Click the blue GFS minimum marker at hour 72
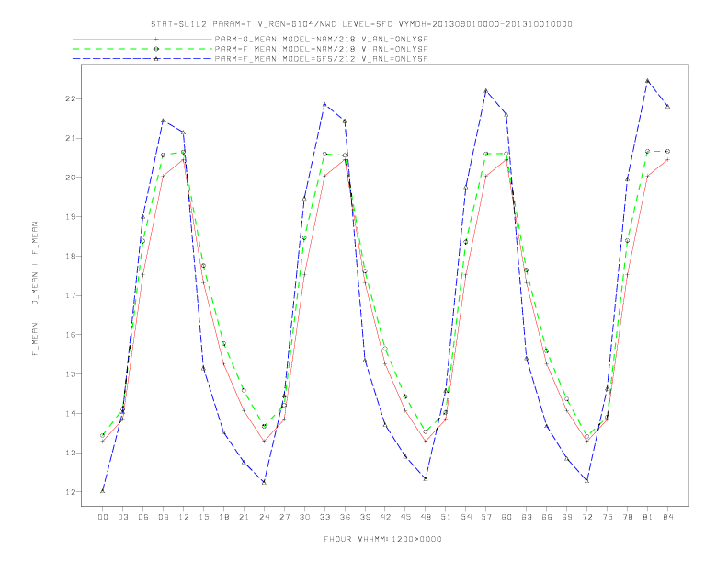 (587, 481)
